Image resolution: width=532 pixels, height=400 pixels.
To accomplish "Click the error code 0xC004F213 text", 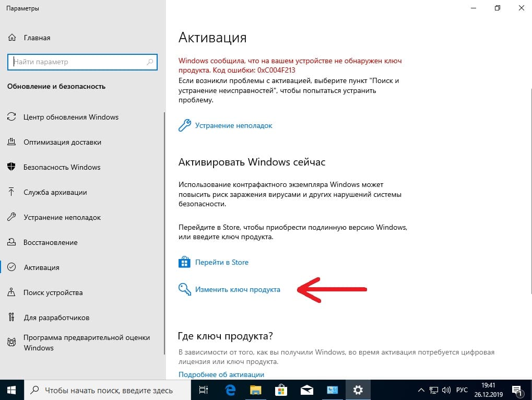I will pos(276,70).
